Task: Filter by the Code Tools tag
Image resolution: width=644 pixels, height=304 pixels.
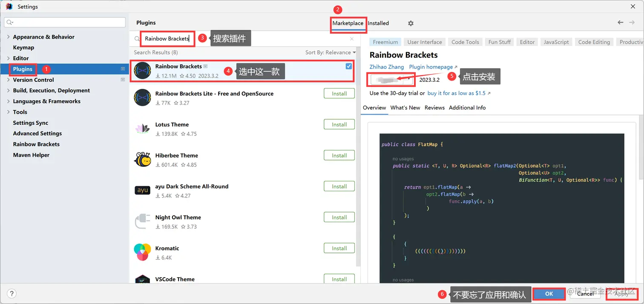Action: 465,42
